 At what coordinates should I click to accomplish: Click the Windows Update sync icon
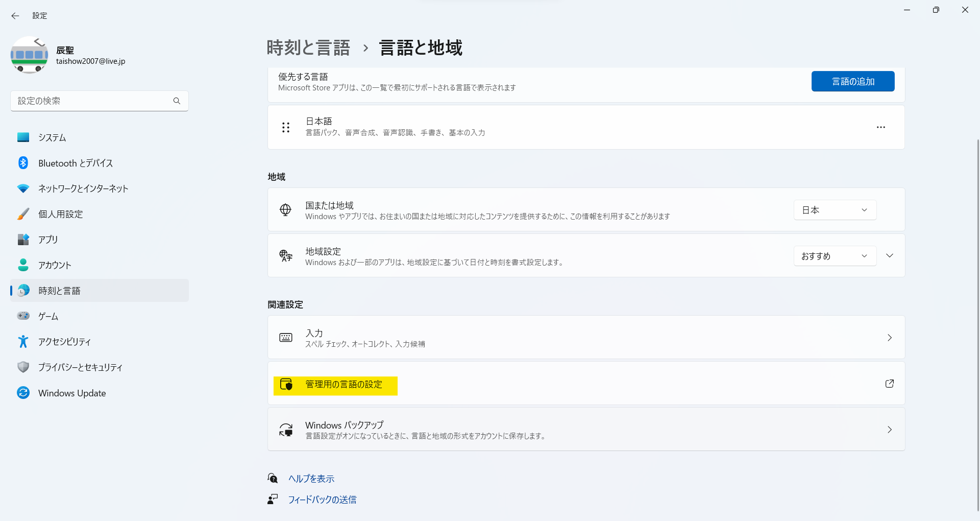[23, 392]
